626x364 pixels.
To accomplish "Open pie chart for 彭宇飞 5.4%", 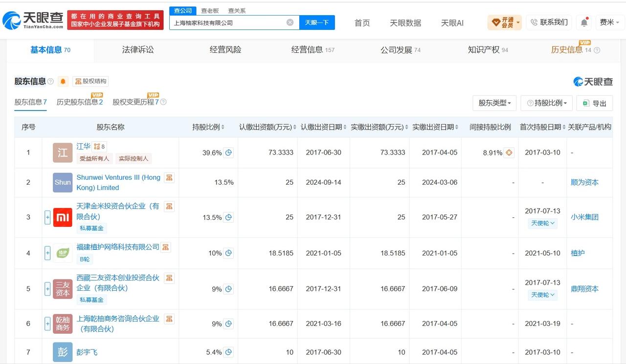I will click(x=228, y=352).
